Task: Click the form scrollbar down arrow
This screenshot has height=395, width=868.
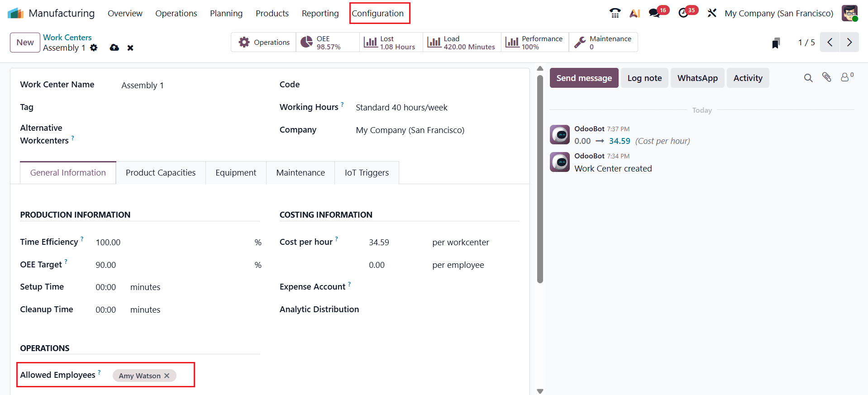Action: coord(540,391)
